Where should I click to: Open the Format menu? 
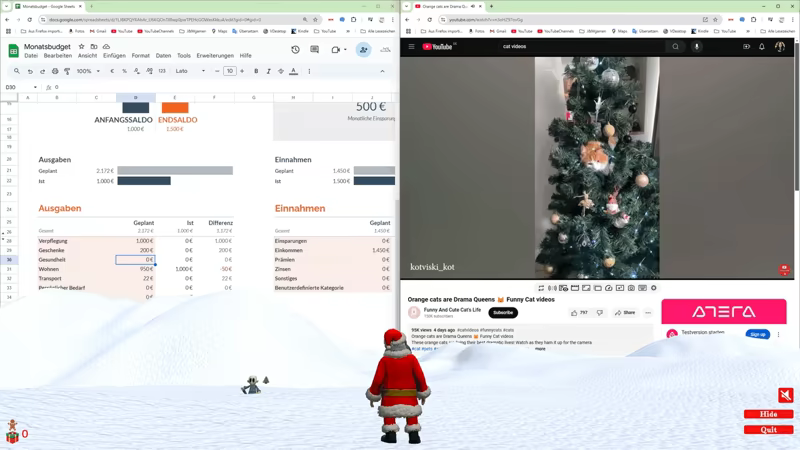[x=140, y=56]
